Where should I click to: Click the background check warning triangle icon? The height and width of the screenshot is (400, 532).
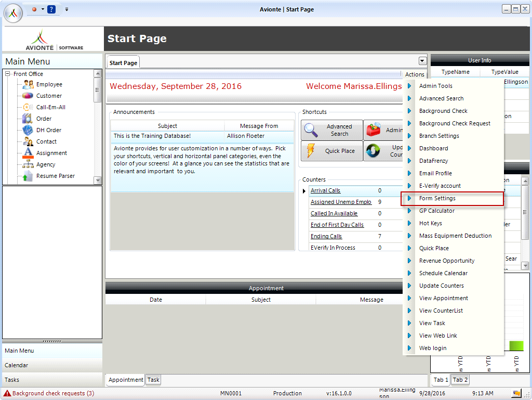pyautogui.click(x=7, y=393)
